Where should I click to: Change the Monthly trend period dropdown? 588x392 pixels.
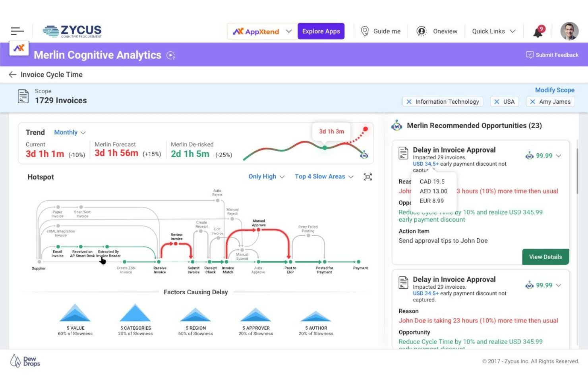coord(70,133)
